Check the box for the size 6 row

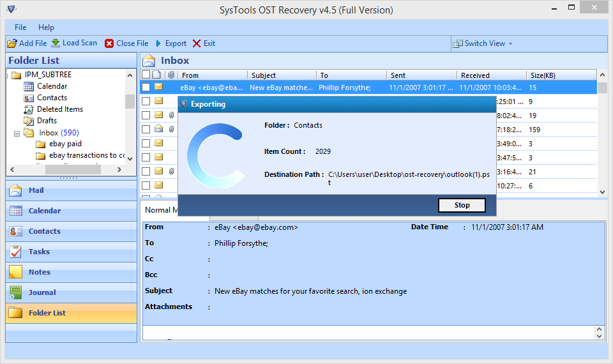click(146, 186)
